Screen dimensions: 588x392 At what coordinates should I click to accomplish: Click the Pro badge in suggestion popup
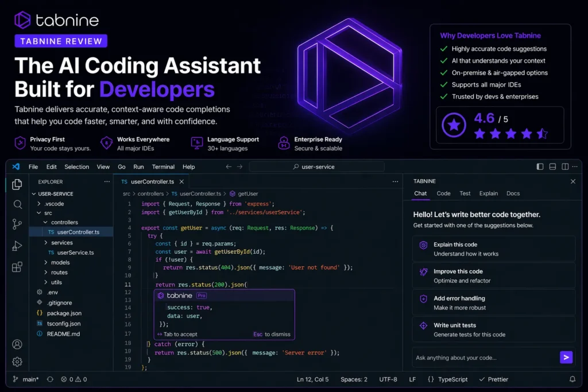202,296
